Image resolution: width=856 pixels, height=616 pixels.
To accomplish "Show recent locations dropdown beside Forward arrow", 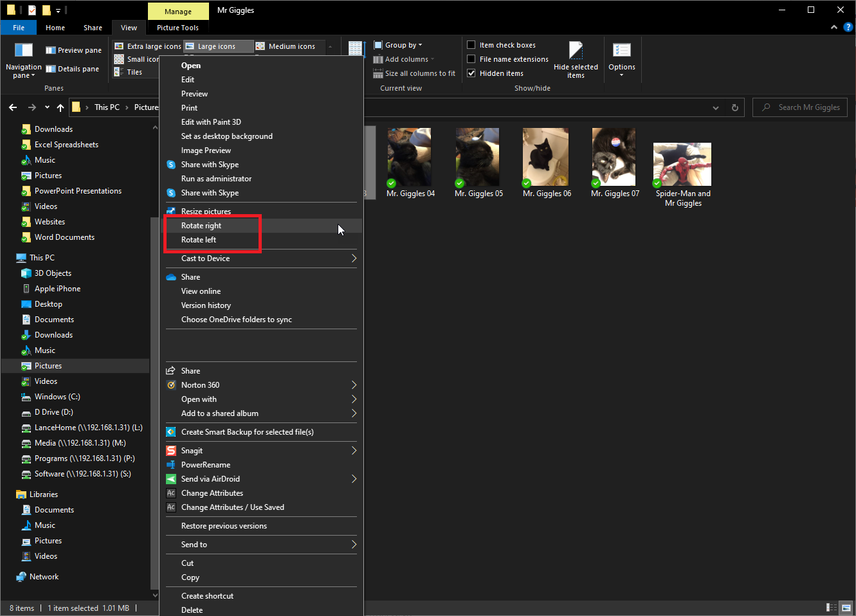I will [x=47, y=107].
